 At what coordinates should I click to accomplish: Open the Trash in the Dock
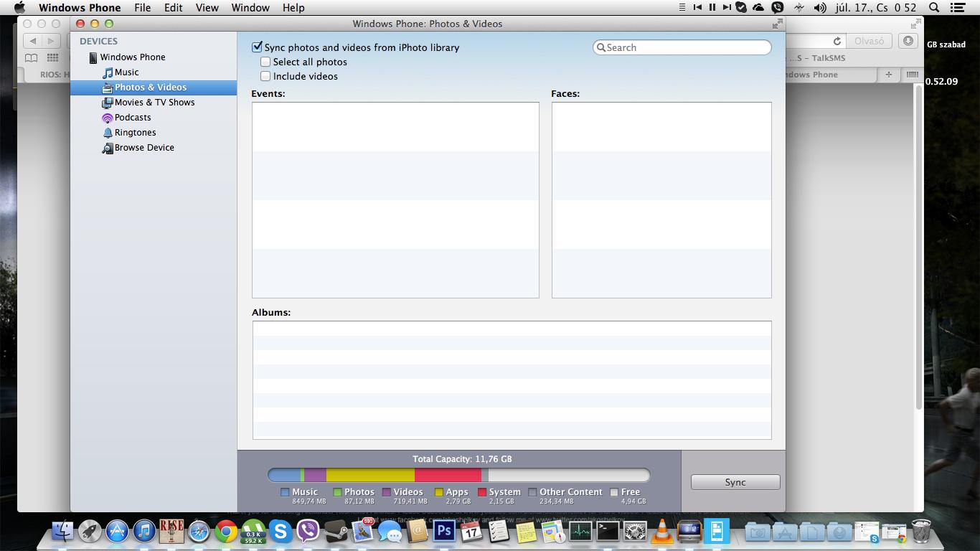coord(921,532)
